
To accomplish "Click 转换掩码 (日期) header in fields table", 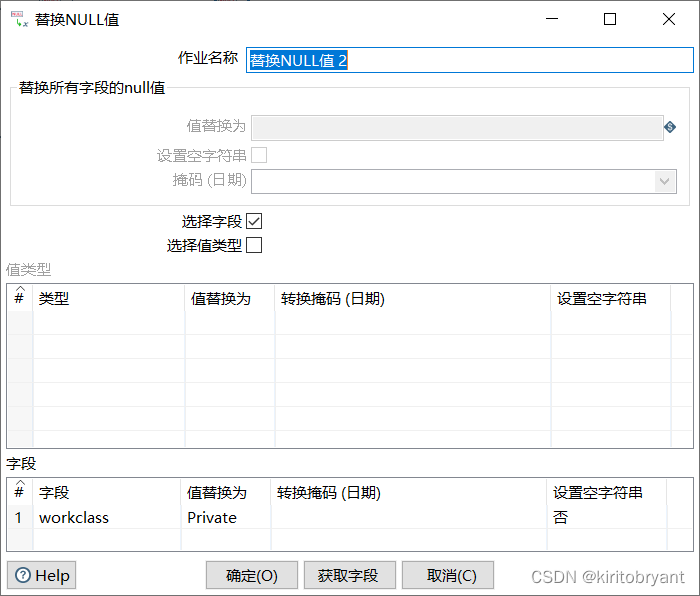I will (x=408, y=492).
